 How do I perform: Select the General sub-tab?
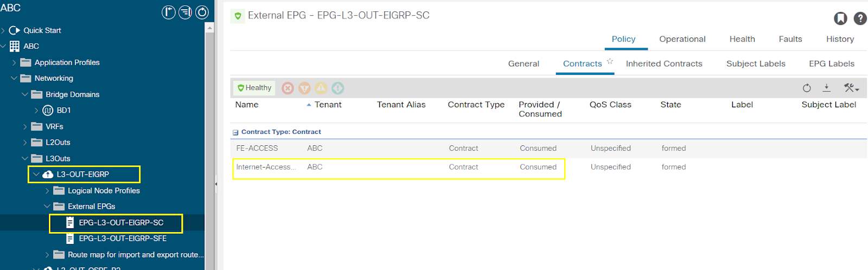coord(524,63)
